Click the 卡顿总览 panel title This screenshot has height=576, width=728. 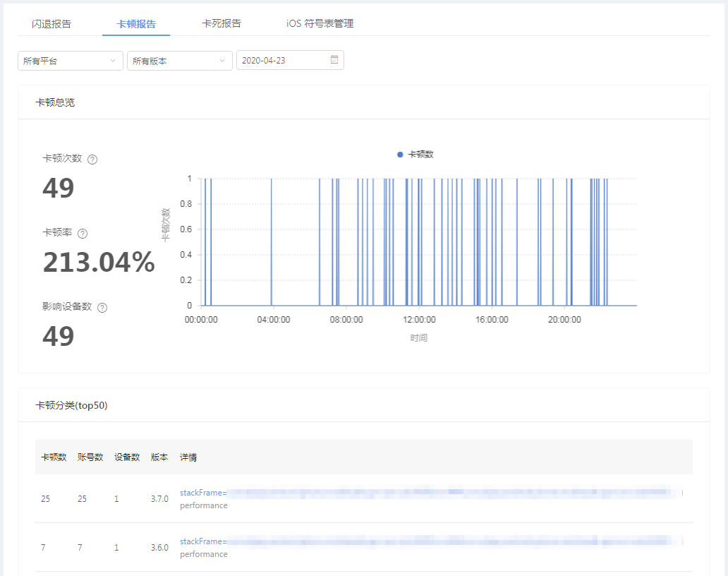tap(55, 102)
